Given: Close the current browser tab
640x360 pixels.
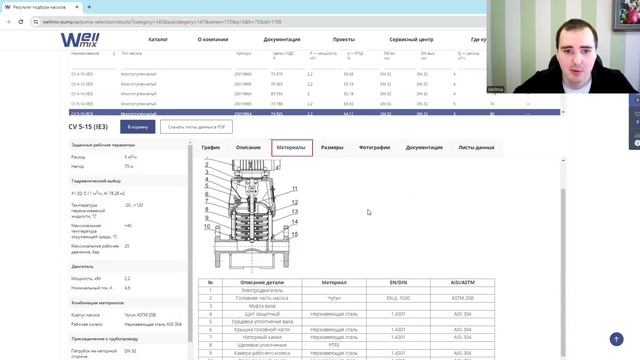Looking at the screenshot, I should (77, 7).
